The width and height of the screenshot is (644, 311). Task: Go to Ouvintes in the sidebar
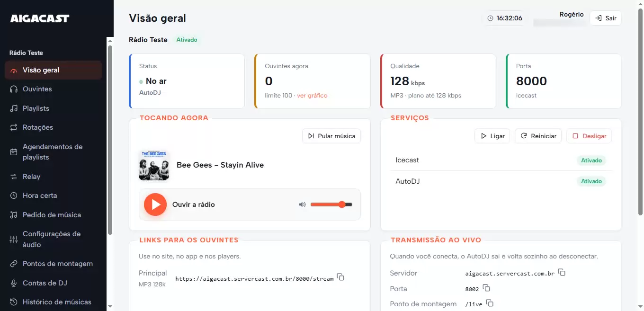coord(53,89)
